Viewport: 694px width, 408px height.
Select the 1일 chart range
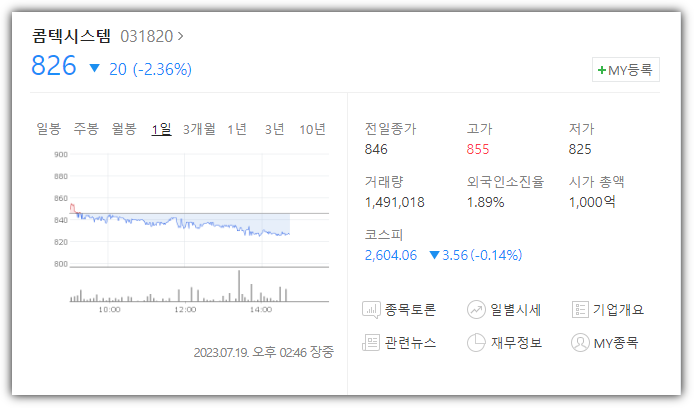(162, 129)
